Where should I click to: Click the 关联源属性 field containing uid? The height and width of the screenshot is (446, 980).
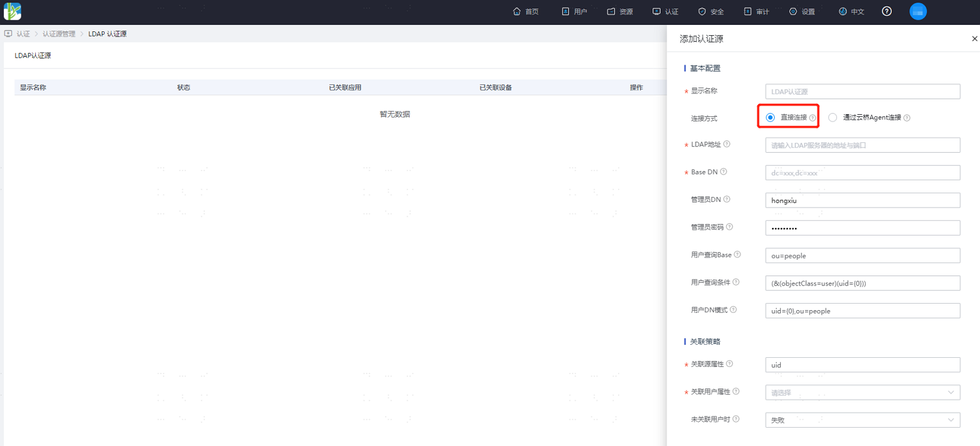pos(862,364)
